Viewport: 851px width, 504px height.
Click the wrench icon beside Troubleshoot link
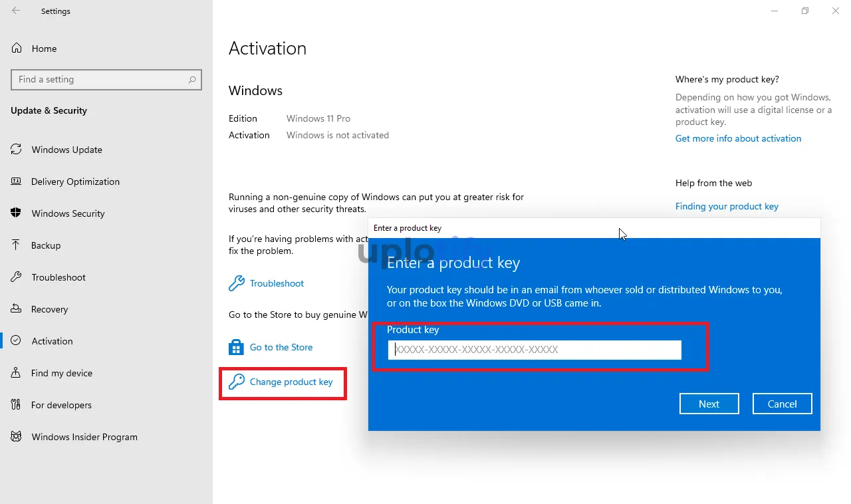coord(236,283)
